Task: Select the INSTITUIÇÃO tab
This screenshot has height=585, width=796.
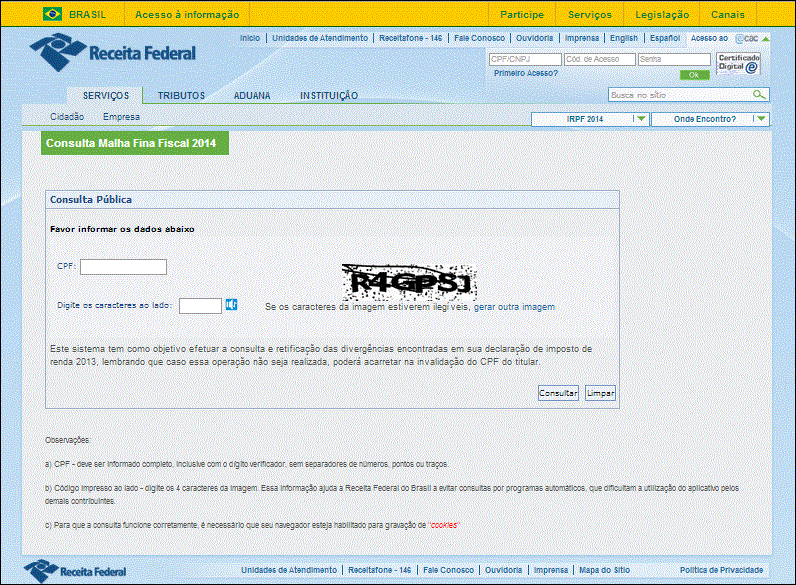Action: (329, 95)
